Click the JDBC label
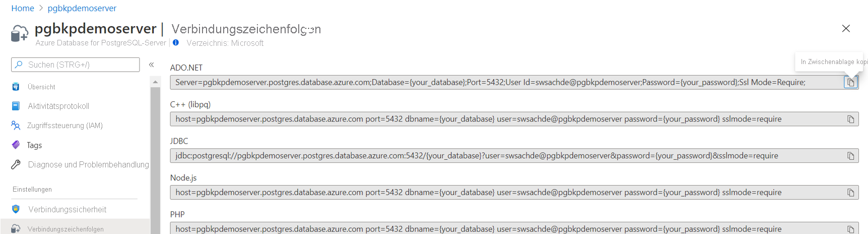868x234 pixels. [179, 141]
